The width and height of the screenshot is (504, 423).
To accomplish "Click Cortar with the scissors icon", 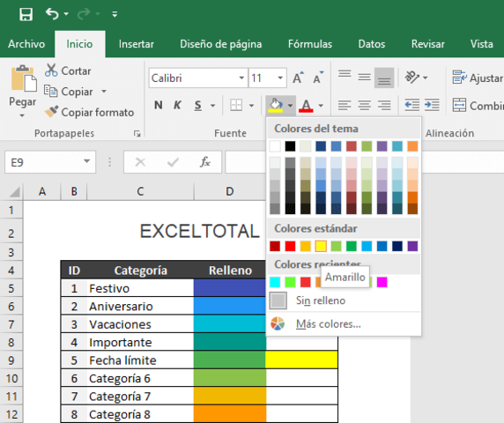I will tap(68, 70).
